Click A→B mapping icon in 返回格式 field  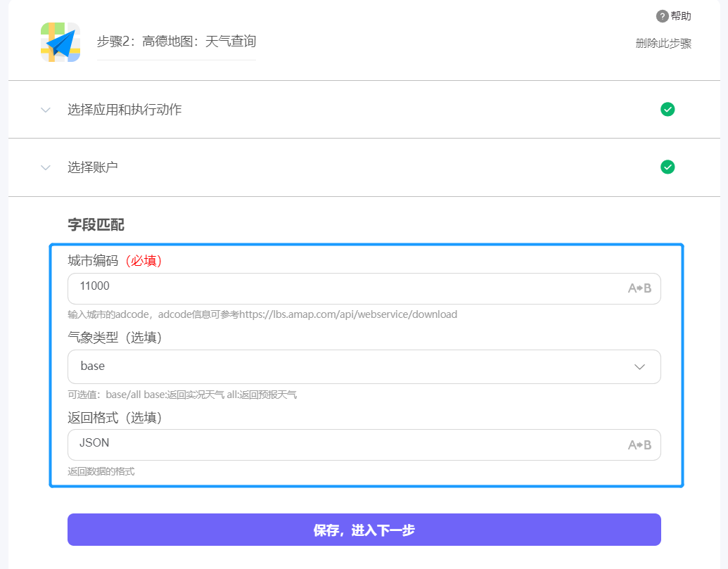tap(640, 445)
